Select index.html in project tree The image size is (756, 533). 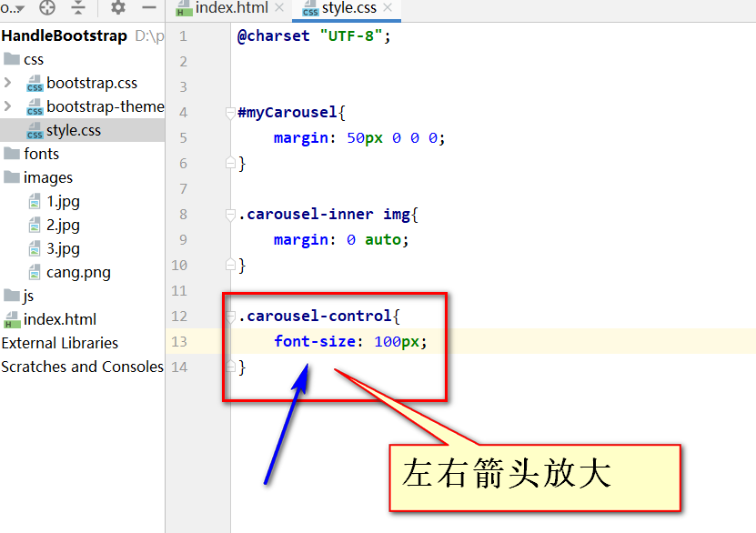pos(60,319)
